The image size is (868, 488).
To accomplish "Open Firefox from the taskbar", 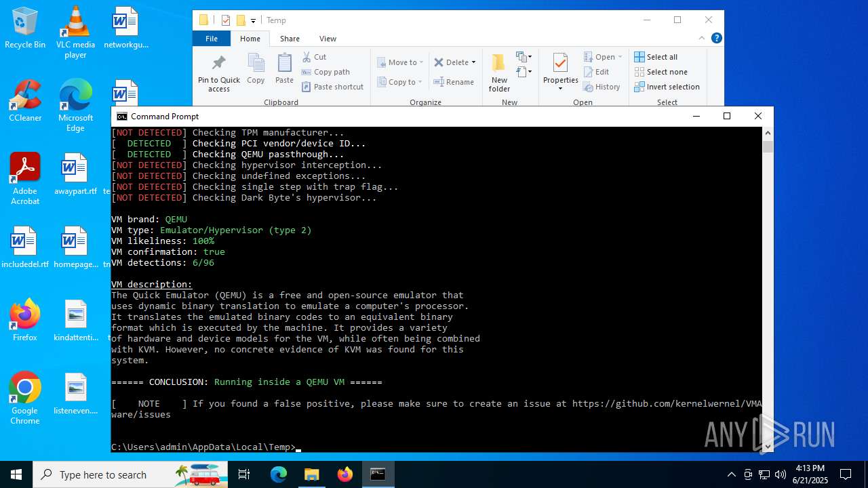I will pos(344,474).
